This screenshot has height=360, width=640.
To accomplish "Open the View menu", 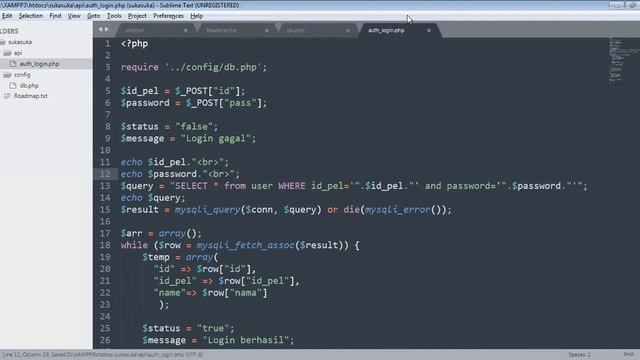I will 74,16.
